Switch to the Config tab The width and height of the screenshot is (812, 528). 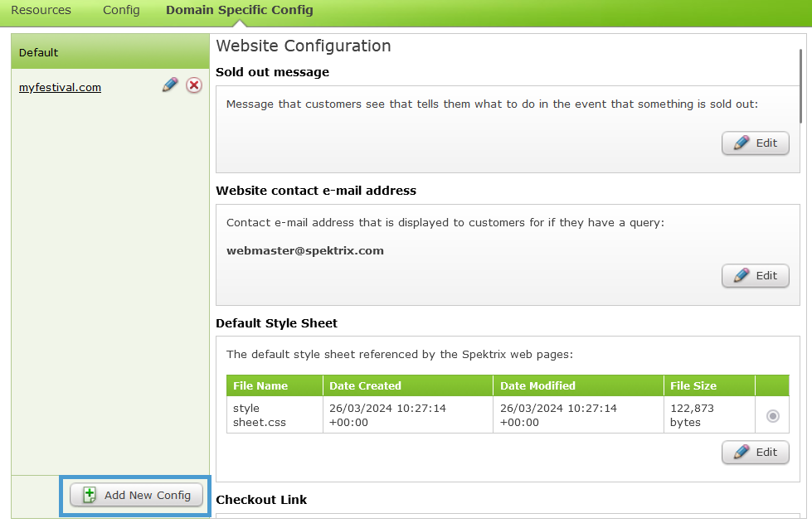click(x=121, y=10)
